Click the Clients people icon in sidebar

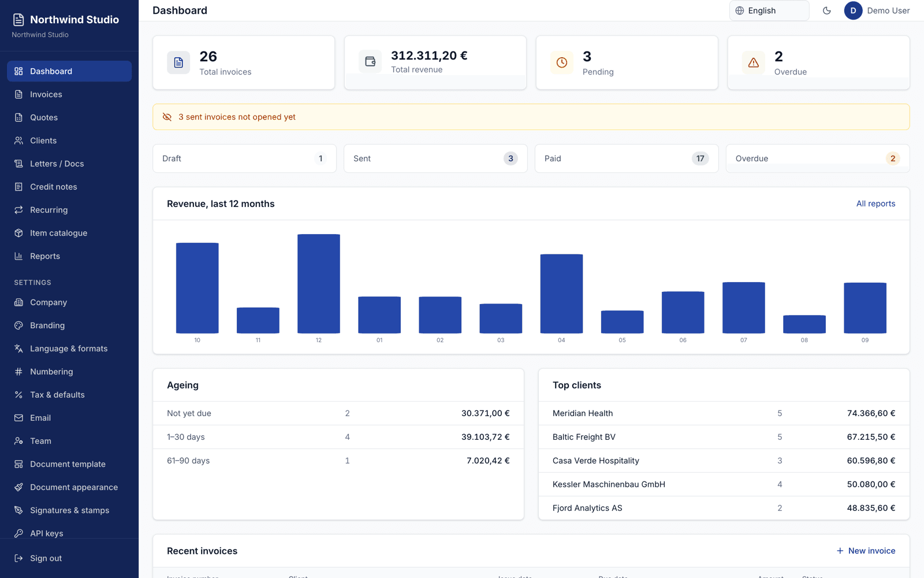point(18,140)
